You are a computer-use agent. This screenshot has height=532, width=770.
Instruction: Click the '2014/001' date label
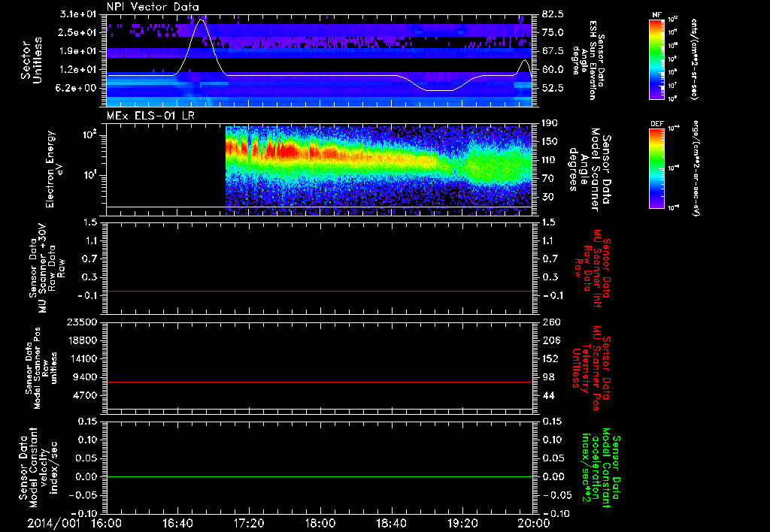(53, 523)
